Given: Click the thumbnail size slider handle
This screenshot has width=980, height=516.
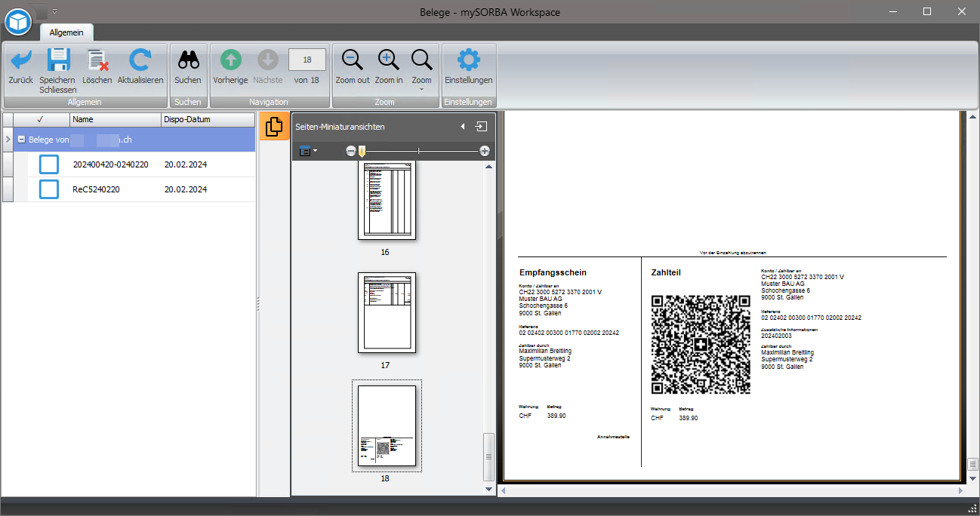Looking at the screenshot, I should point(362,152).
